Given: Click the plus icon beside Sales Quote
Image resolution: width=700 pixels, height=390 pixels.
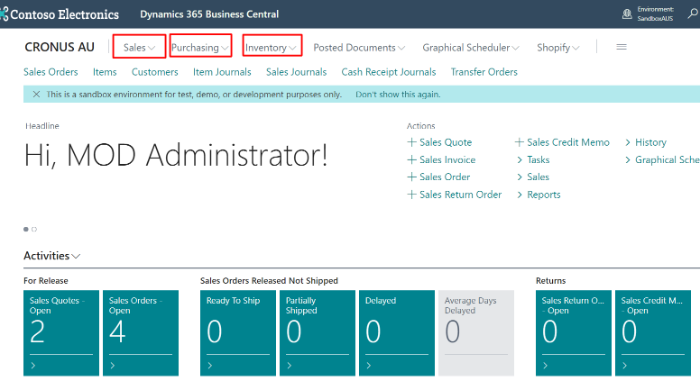Looking at the screenshot, I should (412, 142).
